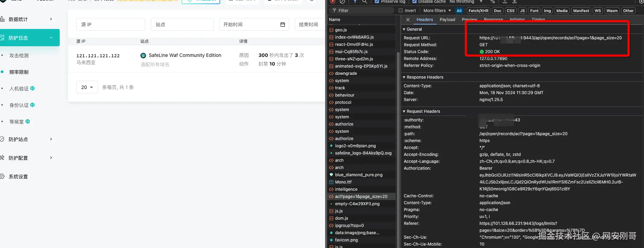The image size is (644, 248).
Task: Expand the 防护配置 sidebar menu
Action: click(51, 158)
